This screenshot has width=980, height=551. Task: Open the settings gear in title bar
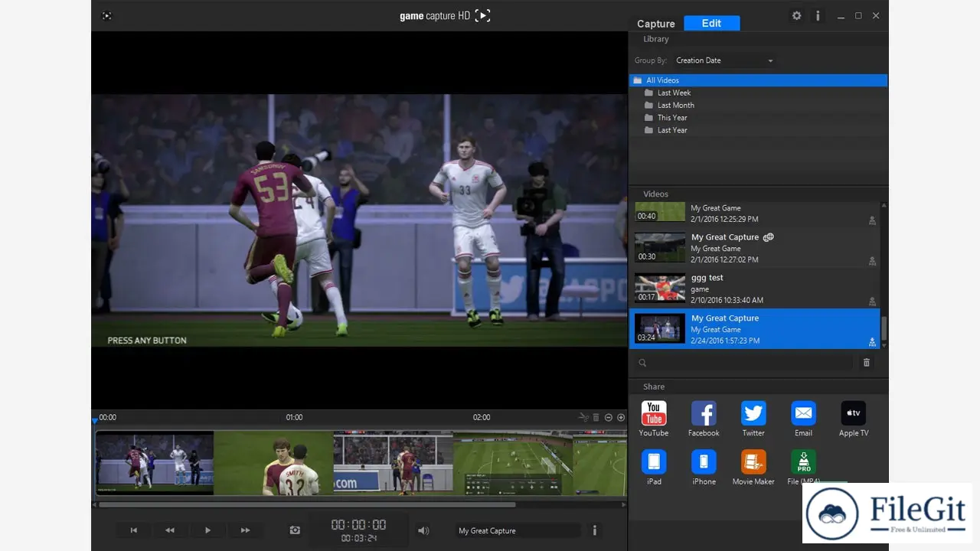pos(796,15)
